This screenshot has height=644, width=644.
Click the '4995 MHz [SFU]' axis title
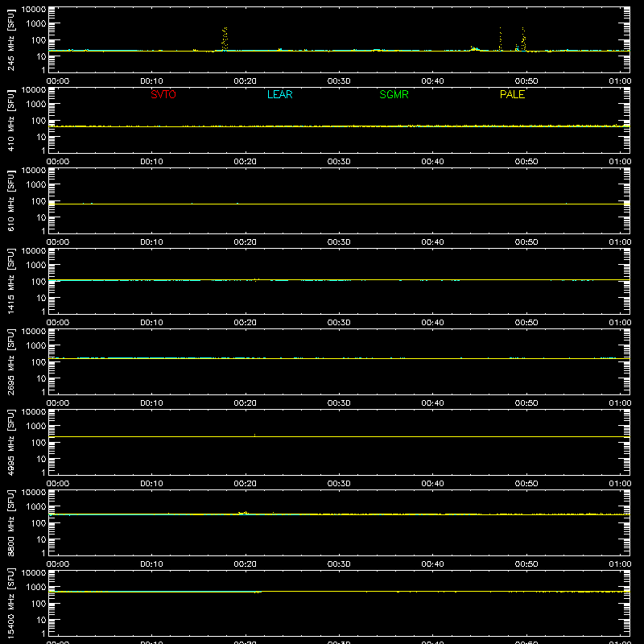point(11,442)
